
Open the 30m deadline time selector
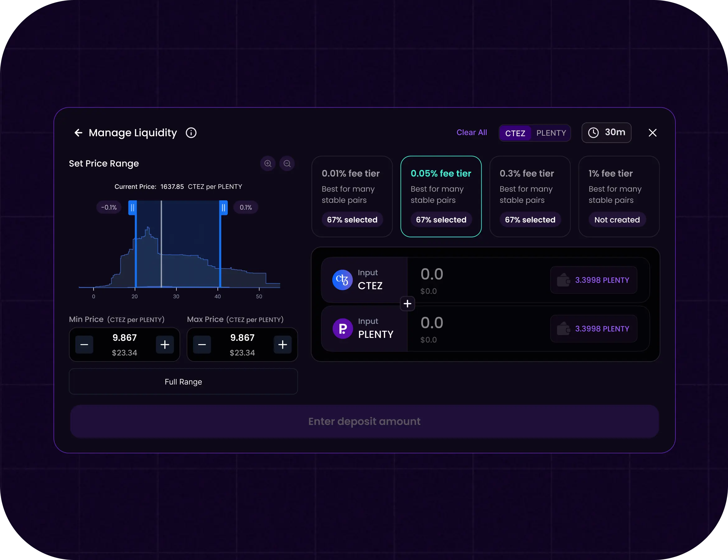click(606, 133)
